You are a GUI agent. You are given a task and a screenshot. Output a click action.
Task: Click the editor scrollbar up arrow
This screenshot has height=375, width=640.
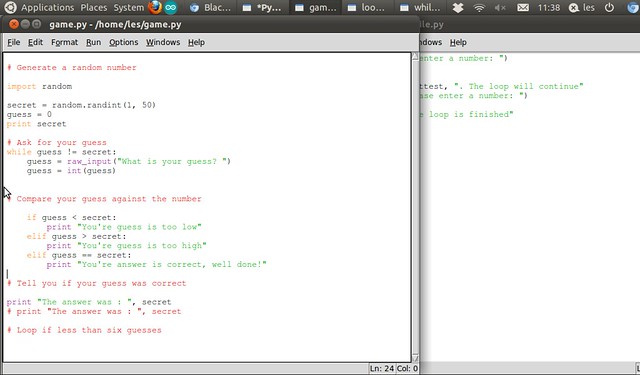[x=415, y=56]
